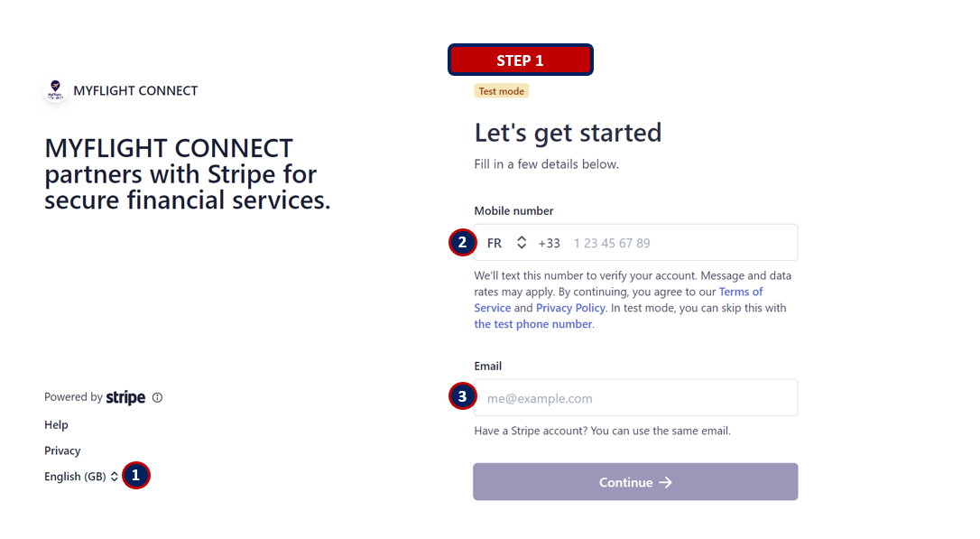Follow the test phone number link

(532, 324)
